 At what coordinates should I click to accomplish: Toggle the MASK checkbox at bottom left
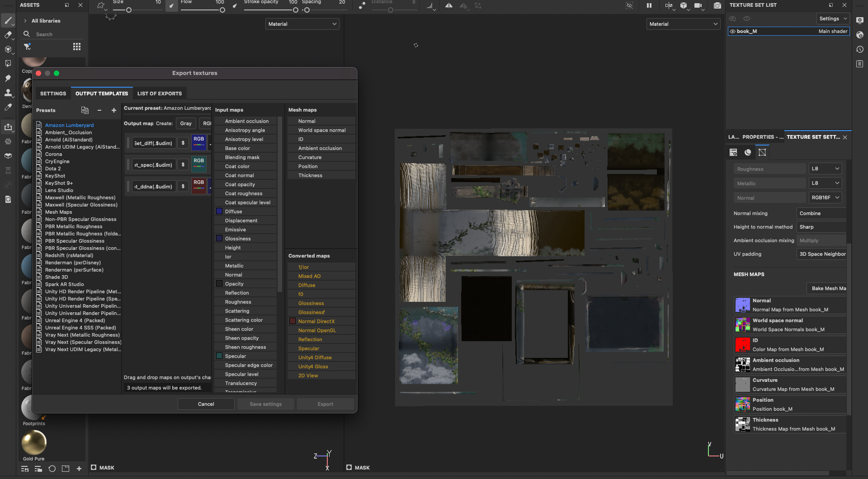click(94, 467)
